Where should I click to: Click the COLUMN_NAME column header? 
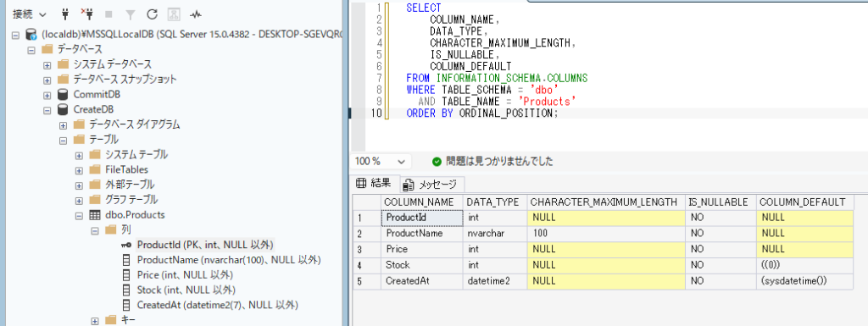tap(422, 202)
